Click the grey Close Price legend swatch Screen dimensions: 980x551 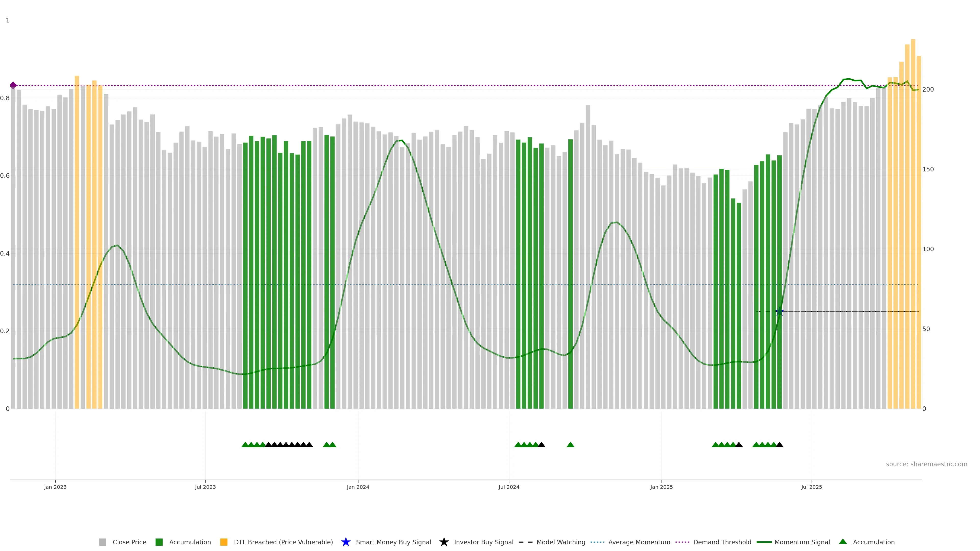coord(102,542)
